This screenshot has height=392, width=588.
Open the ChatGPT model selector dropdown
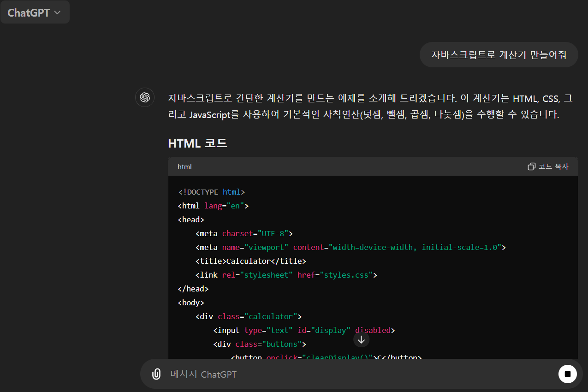click(x=35, y=12)
